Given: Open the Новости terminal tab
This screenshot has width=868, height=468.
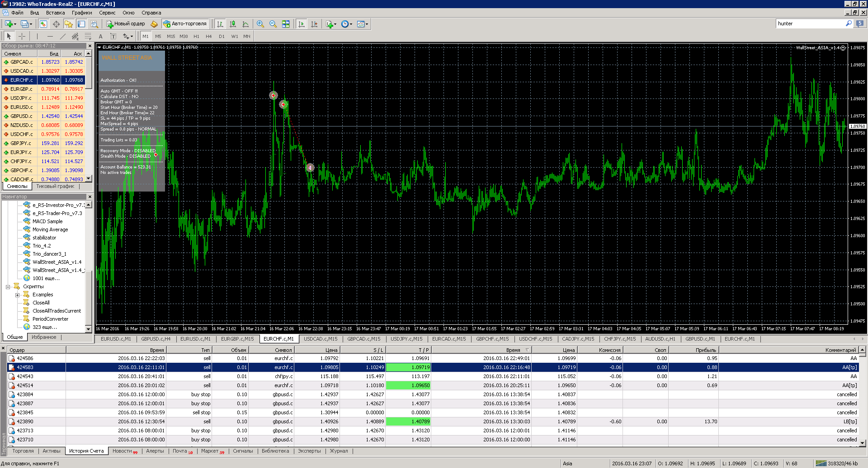Looking at the screenshot, I should [124, 451].
